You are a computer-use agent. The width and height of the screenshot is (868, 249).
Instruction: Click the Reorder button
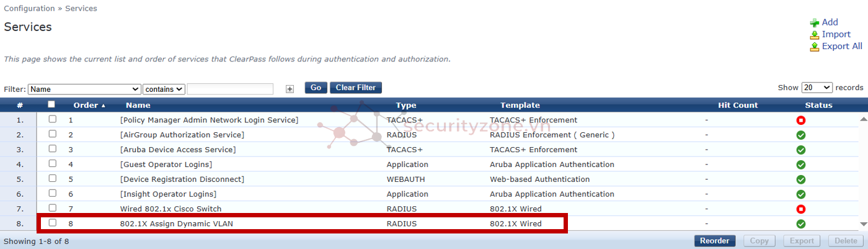[x=714, y=241]
